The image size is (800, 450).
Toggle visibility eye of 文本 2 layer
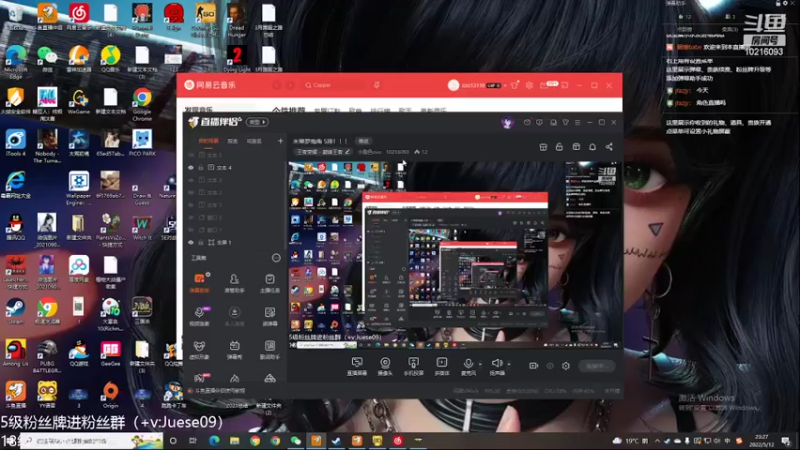click(191, 192)
